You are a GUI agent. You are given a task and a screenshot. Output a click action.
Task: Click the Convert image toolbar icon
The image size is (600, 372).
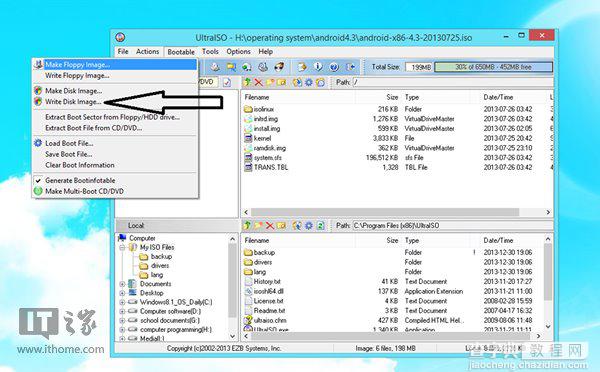(247, 67)
